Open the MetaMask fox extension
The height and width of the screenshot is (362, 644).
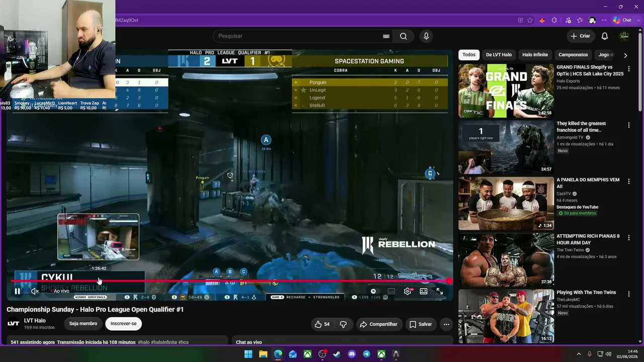click(x=542, y=20)
